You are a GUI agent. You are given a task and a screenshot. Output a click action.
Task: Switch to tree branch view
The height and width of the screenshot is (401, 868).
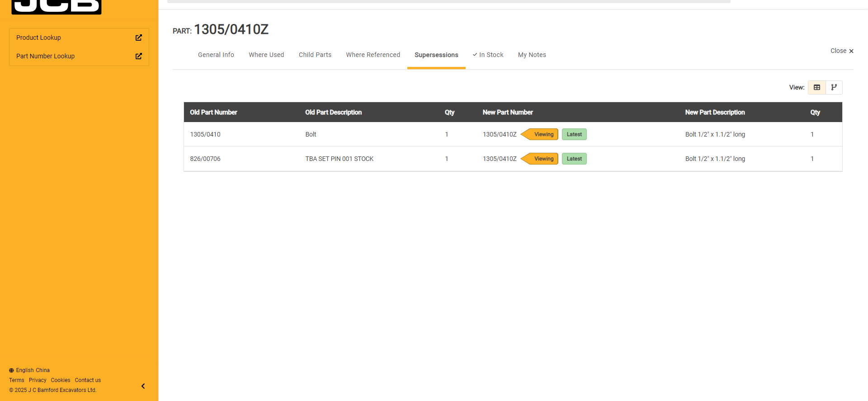click(x=834, y=87)
